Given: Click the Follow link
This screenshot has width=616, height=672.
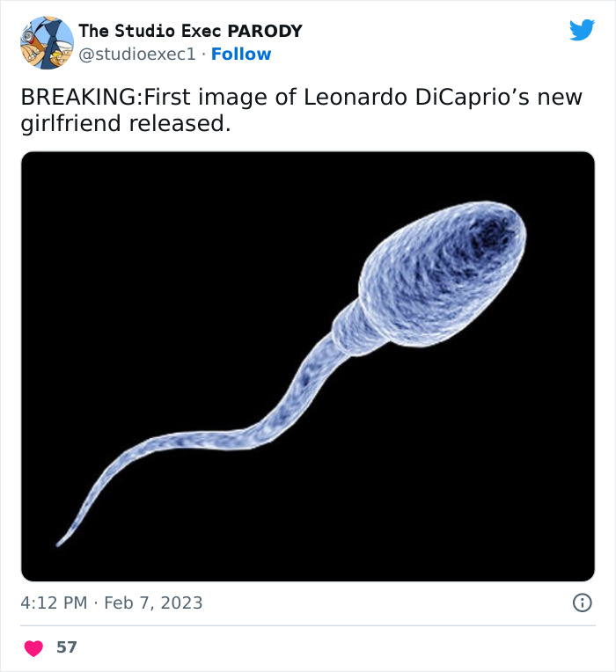Looking at the screenshot, I should pos(241,55).
